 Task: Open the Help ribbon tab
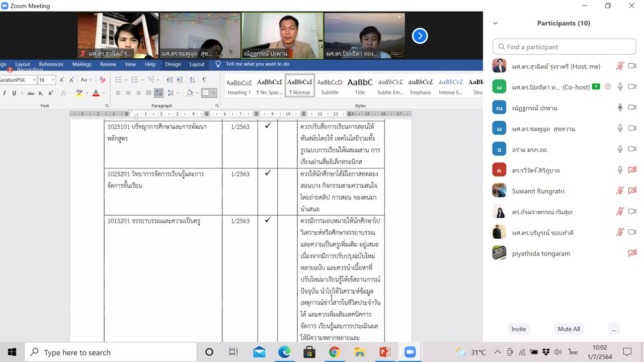(150, 64)
